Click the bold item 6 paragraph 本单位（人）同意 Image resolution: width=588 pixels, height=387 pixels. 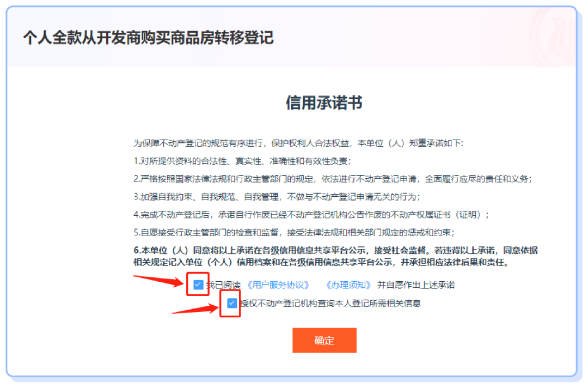(x=335, y=256)
